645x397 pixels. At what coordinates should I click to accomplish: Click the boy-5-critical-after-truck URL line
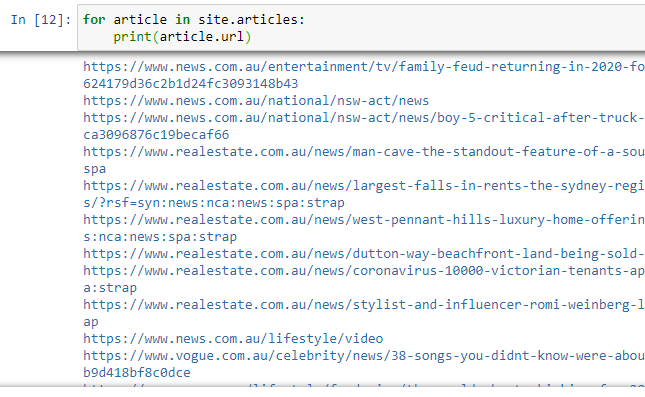(x=364, y=118)
